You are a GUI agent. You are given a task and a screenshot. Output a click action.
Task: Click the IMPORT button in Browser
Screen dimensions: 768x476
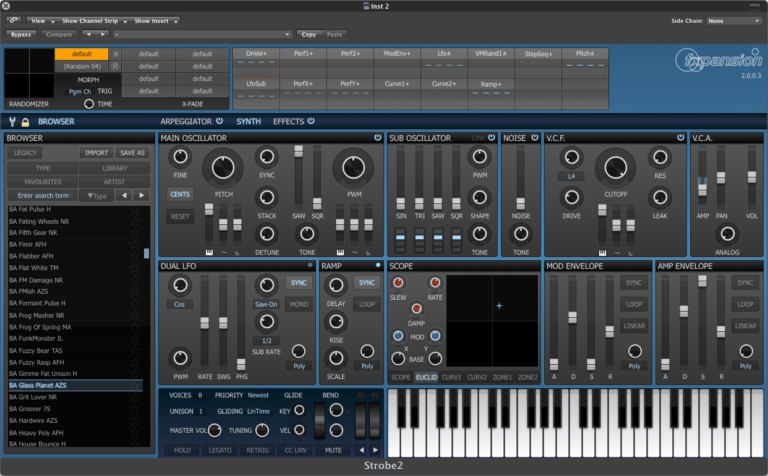96,153
